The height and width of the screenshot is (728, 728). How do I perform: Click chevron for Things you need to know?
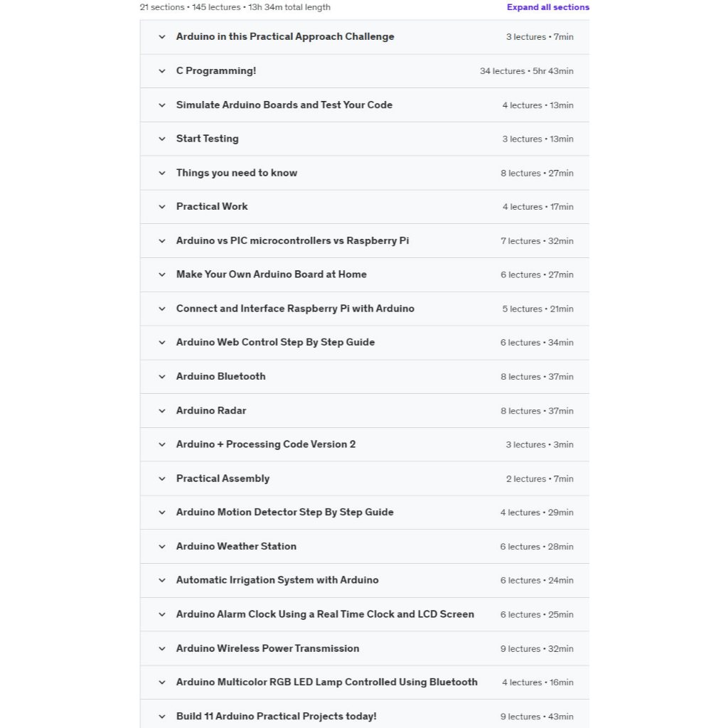[162, 173]
